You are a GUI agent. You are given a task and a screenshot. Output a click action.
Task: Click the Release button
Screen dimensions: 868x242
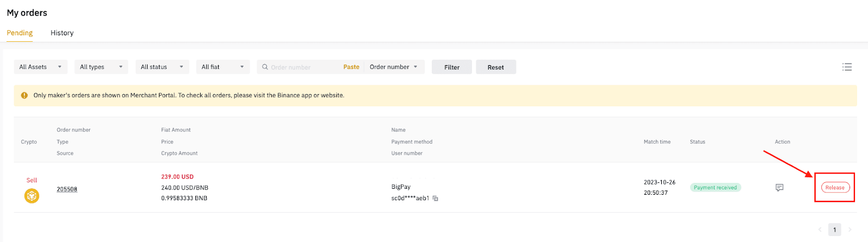point(835,188)
